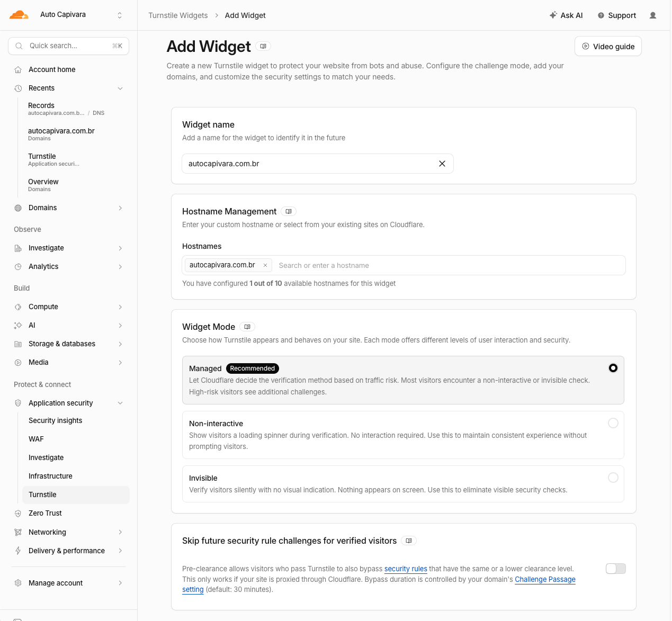Select the Invisible mode radio button
Screen dimensions: 672x621
(x=613, y=478)
